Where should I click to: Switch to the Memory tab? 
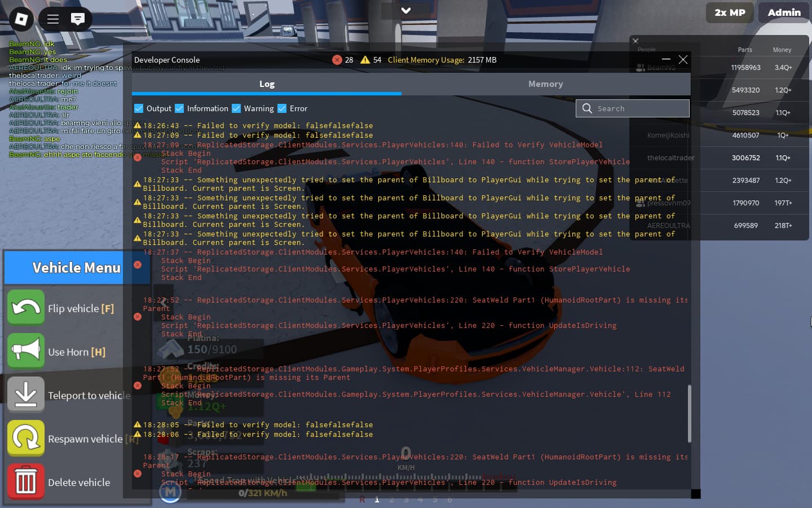pos(545,84)
